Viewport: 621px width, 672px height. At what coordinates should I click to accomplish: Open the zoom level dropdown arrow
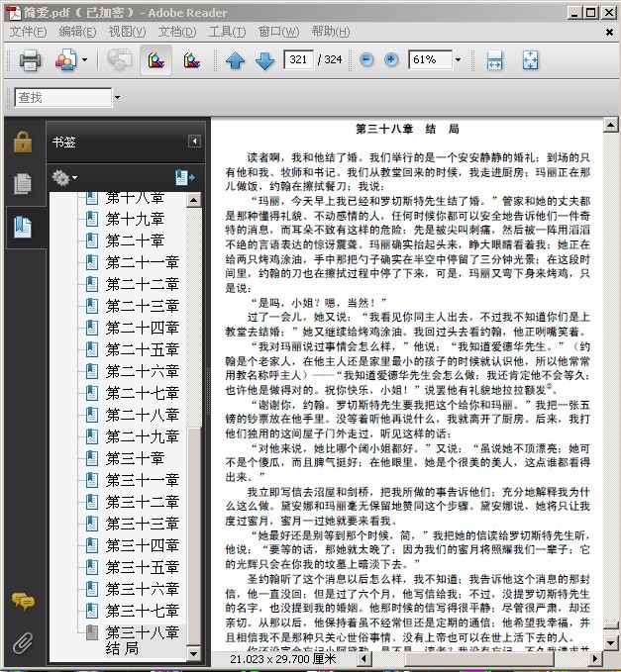point(458,59)
